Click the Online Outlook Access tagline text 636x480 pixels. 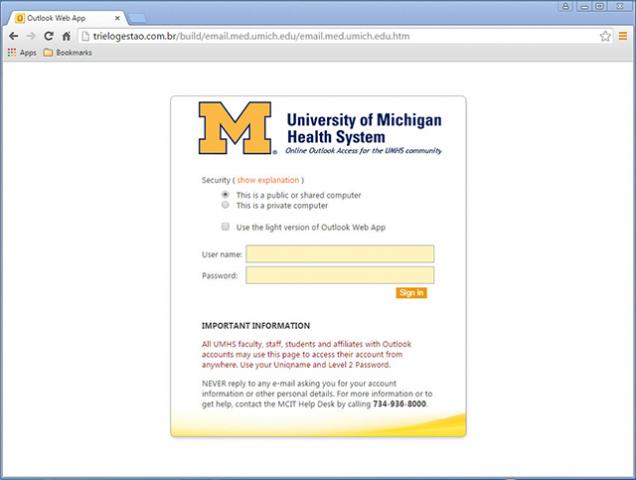tap(363, 151)
